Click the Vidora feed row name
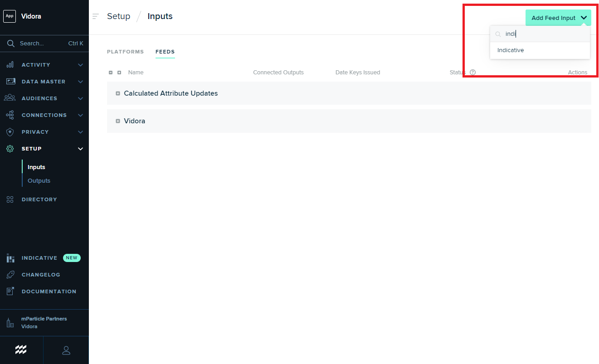This screenshot has height=364, width=599. click(x=135, y=121)
